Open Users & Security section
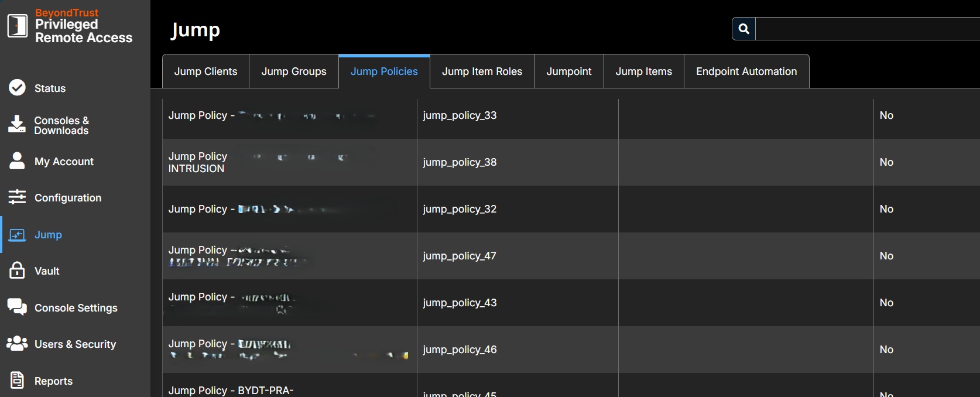Screen dimensions: 980x397 tap(75, 344)
